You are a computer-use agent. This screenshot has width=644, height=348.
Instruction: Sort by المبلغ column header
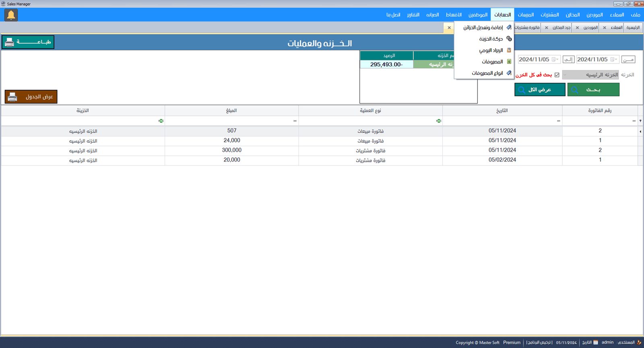(231, 111)
